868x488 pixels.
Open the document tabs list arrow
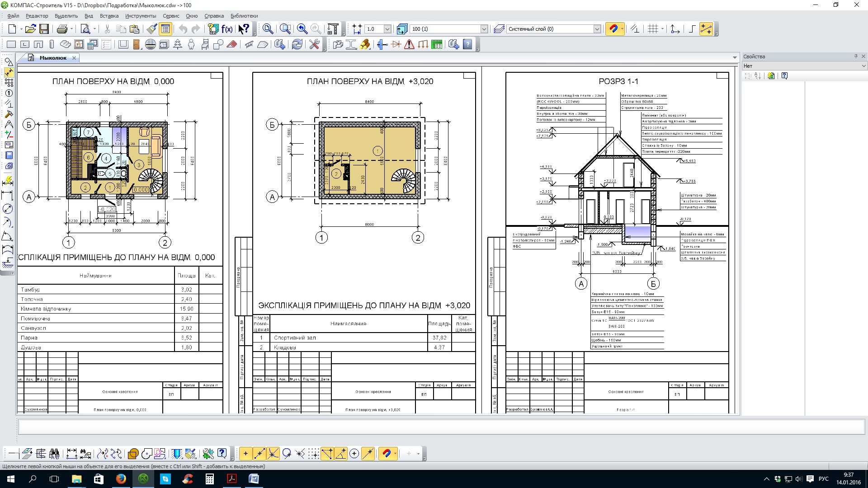pyautogui.click(x=735, y=58)
